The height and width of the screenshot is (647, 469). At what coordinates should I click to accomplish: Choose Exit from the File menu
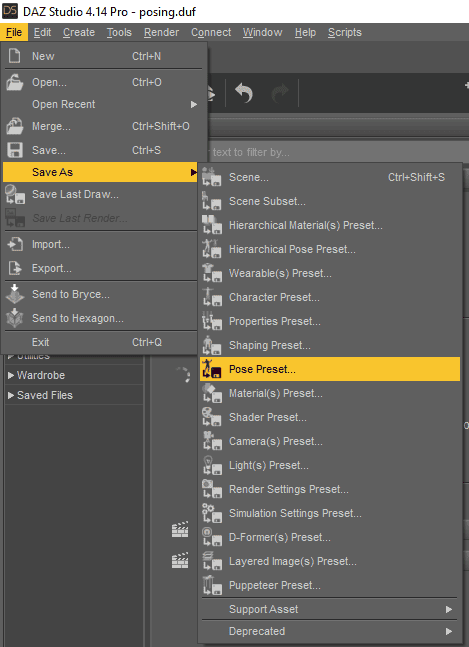(100, 342)
